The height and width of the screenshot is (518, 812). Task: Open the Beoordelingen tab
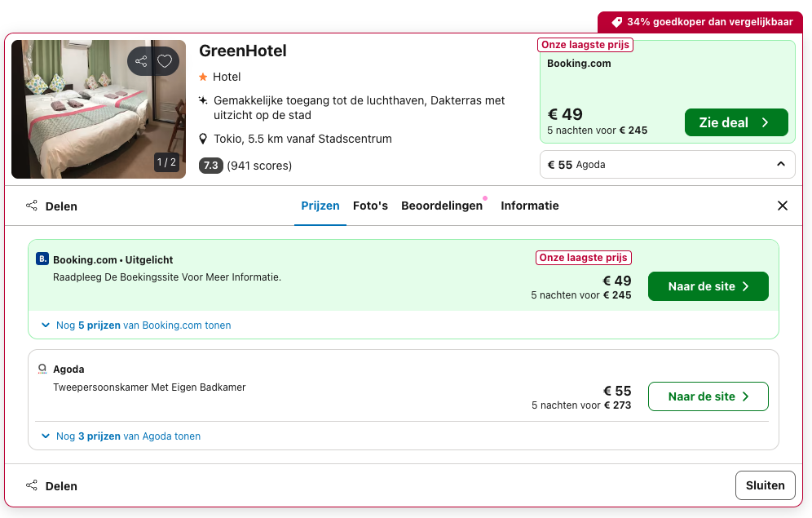442,206
